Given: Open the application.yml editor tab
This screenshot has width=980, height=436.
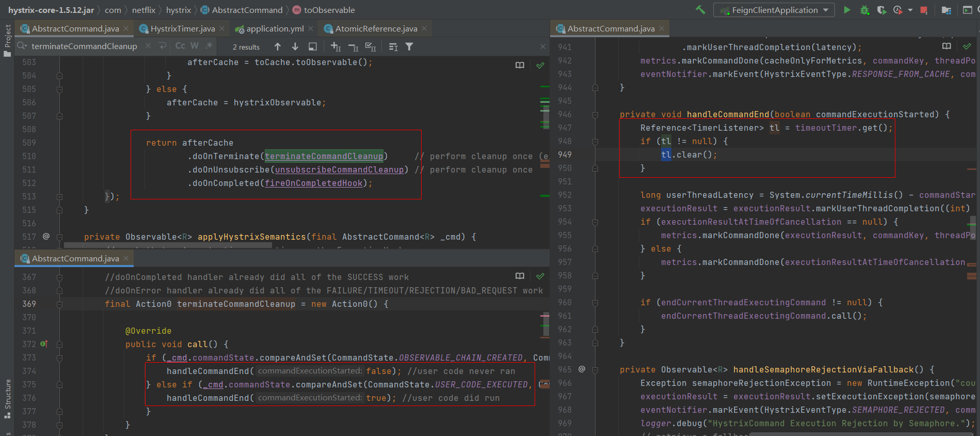Looking at the screenshot, I should pos(275,28).
